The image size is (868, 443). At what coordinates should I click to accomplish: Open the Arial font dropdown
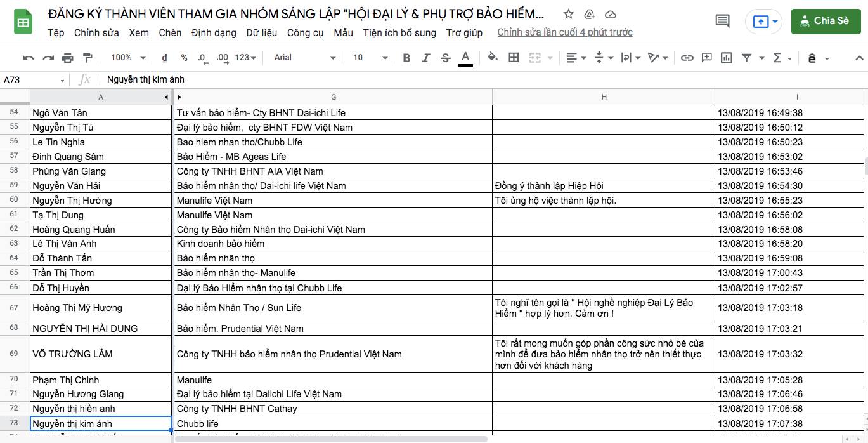click(305, 58)
